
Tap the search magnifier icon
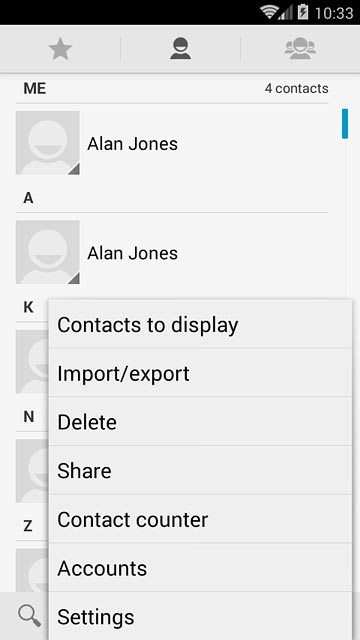pos(30,616)
